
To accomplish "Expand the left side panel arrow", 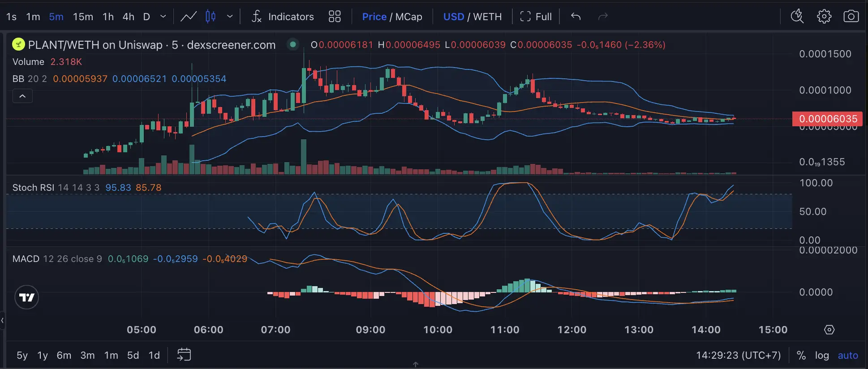I will (2, 320).
